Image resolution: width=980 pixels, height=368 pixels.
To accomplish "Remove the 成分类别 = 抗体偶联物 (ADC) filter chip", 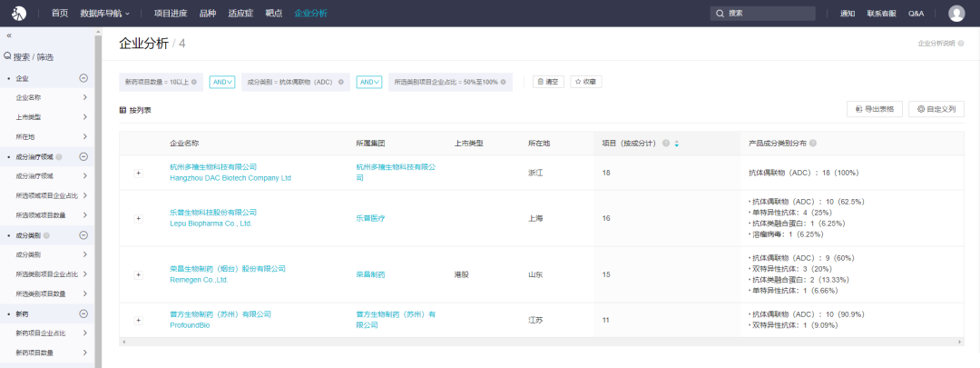I will [340, 82].
